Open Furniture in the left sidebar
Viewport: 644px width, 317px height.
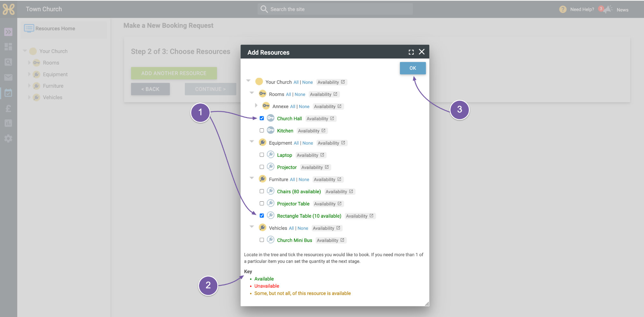pyautogui.click(x=53, y=86)
